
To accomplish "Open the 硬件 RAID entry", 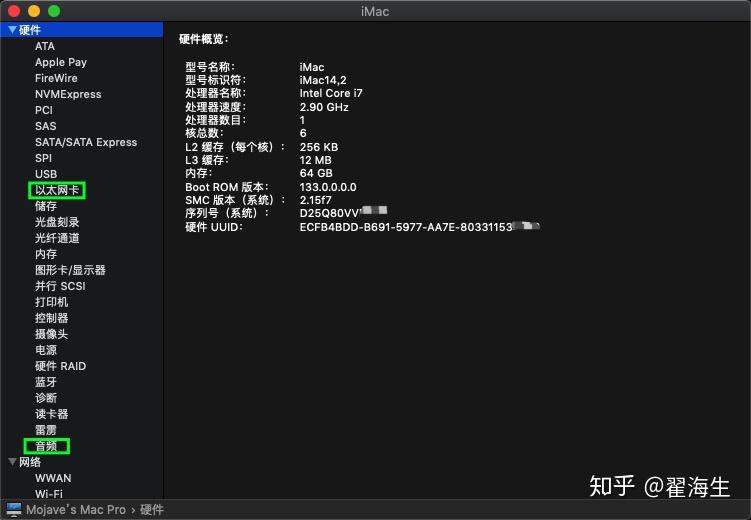I will 60,366.
